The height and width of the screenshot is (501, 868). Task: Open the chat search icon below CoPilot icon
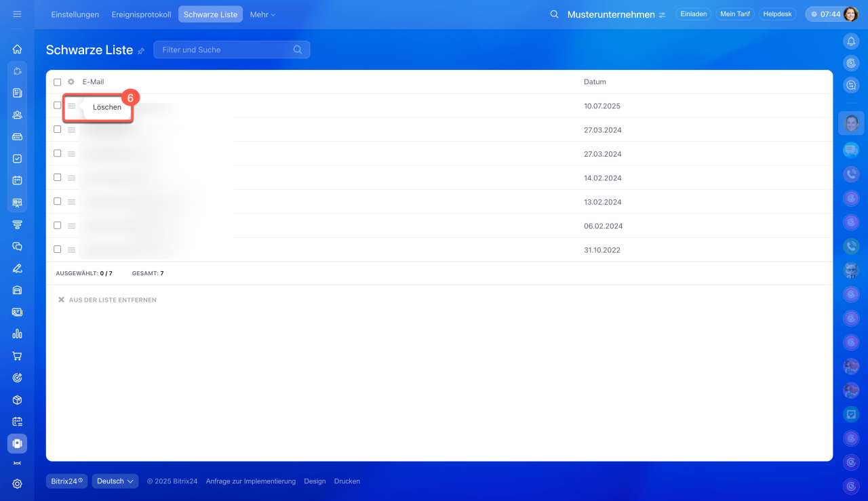pos(851,85)
